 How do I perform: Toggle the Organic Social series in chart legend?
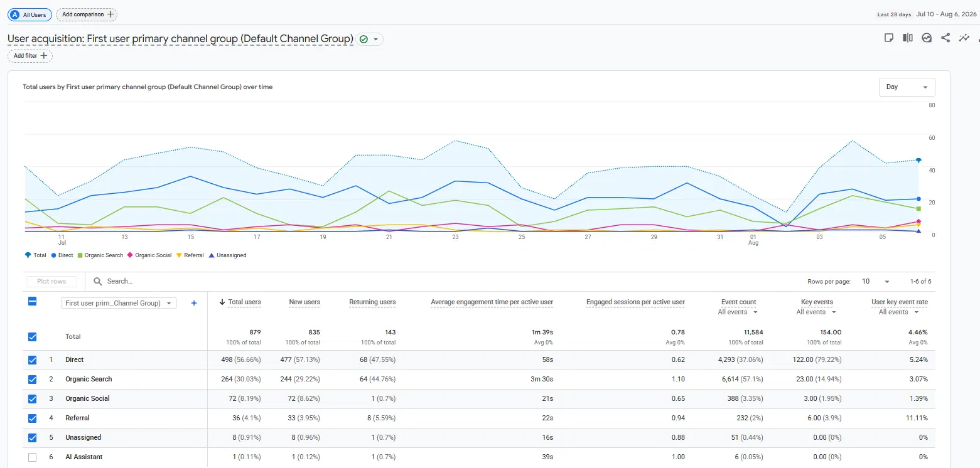point(149,255)
